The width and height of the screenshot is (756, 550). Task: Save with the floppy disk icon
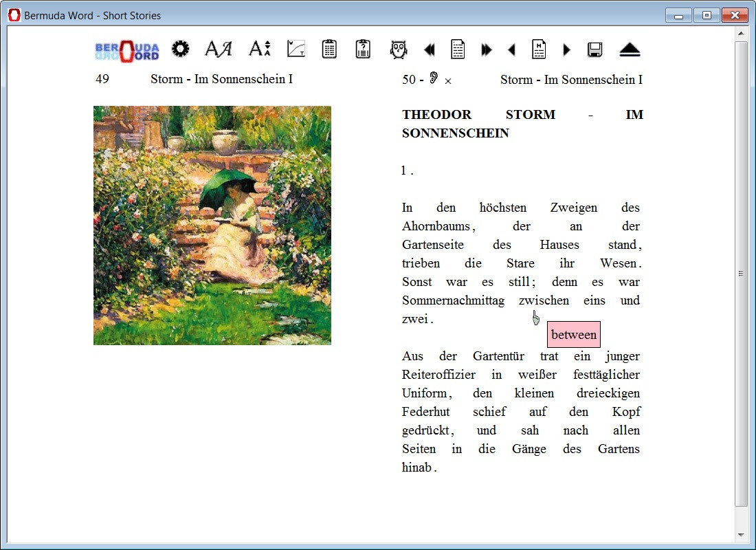pyautogui.click(x=595, y=49)
